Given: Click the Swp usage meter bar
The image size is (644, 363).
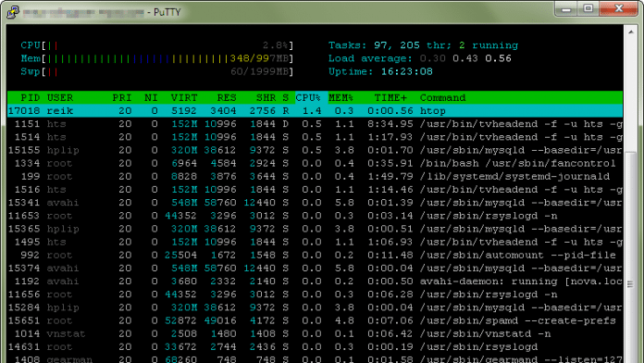Looking at the screenshot, I should pos(157,71).
